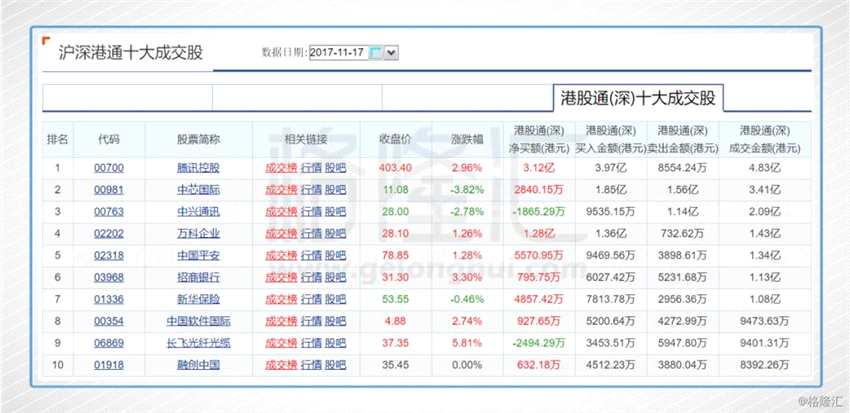Open stock code 00354 link

pos(109,321)
